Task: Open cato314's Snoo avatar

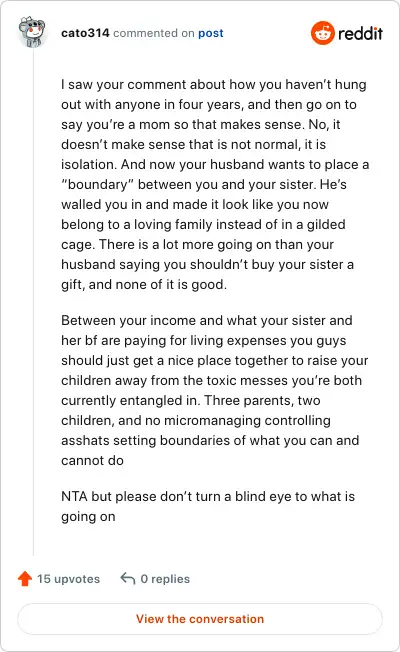Action: [x=32, y=32]
